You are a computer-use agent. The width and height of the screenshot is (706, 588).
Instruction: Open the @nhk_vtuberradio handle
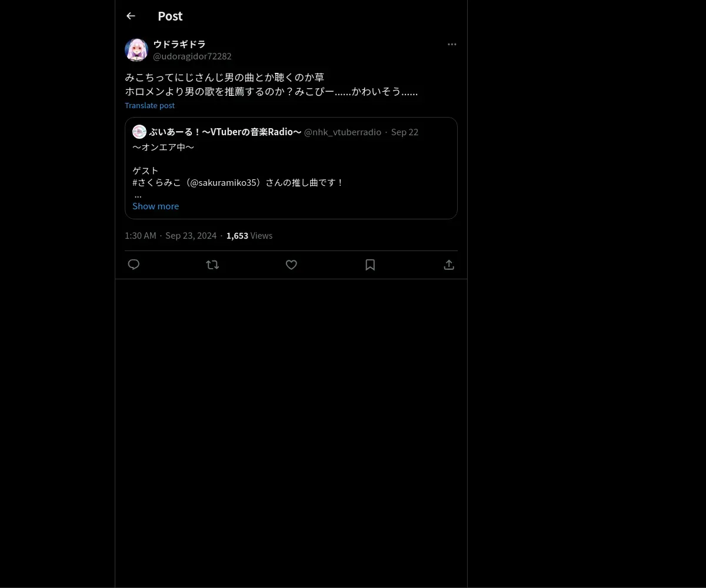(342, 132)
